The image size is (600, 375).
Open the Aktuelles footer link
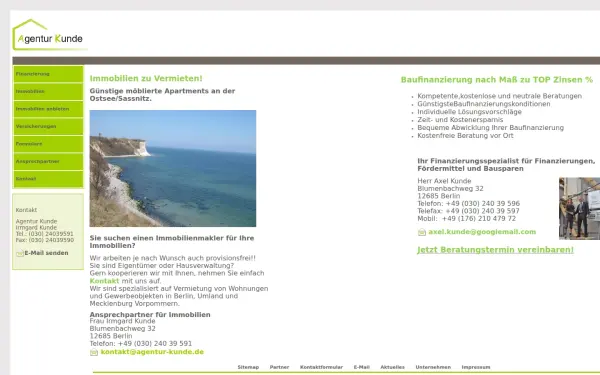pos(393,367)
